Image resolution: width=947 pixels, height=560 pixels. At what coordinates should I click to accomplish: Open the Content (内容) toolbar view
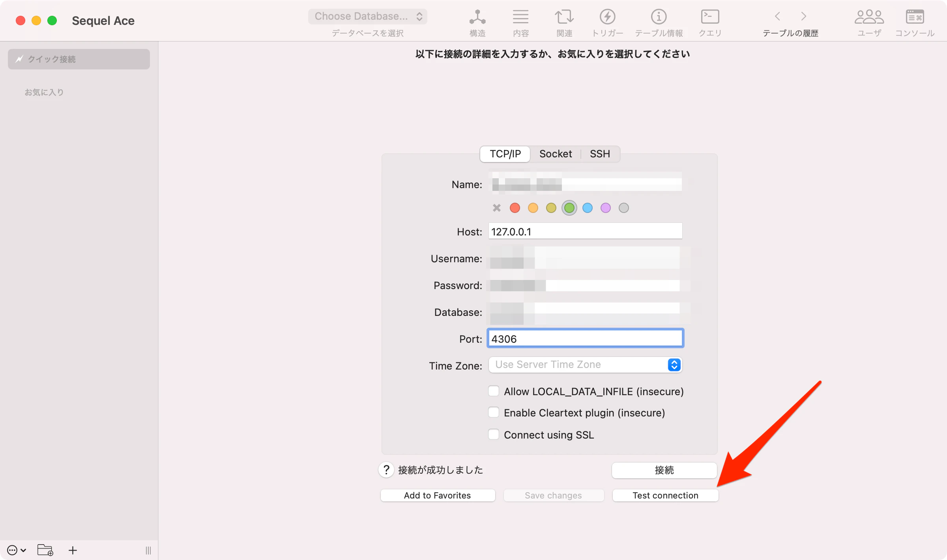(520, 23)
